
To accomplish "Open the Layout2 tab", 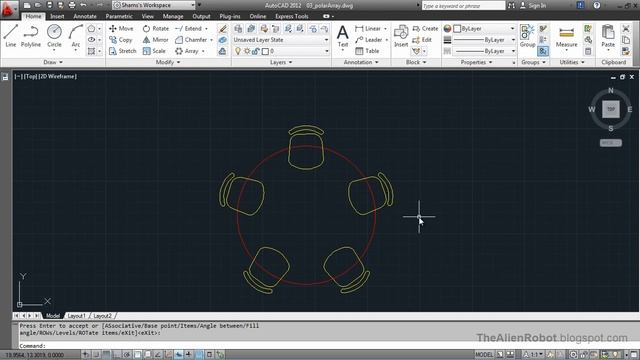I will point(102,316).
